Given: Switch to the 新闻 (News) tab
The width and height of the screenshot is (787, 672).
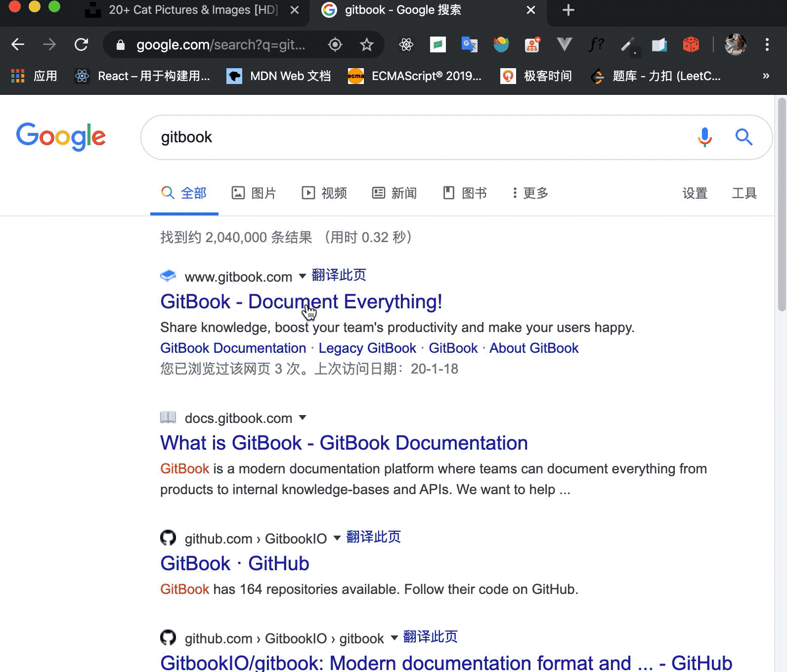Looking at the screenshot, I should click(394, 193).
